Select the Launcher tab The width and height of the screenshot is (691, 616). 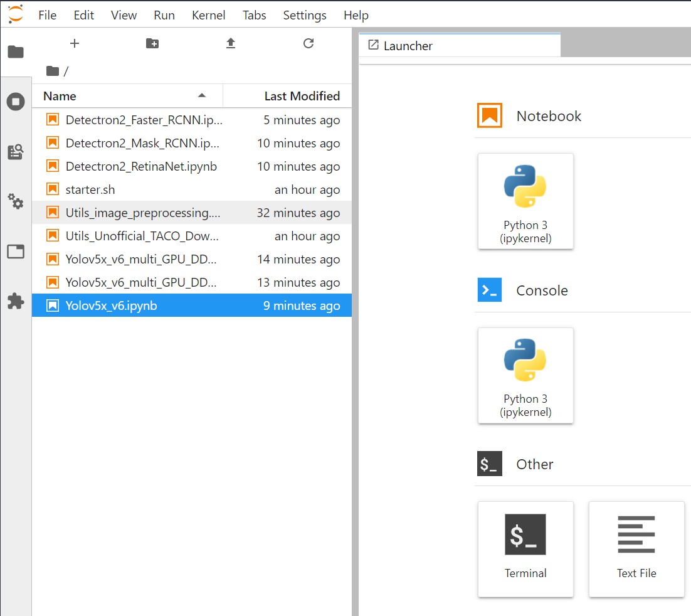point(460,45)
